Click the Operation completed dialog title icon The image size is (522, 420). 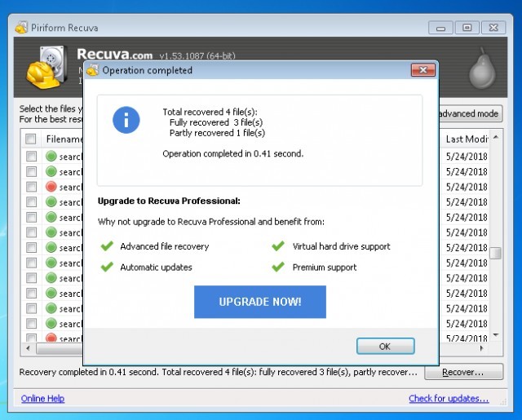click(93, 70)
